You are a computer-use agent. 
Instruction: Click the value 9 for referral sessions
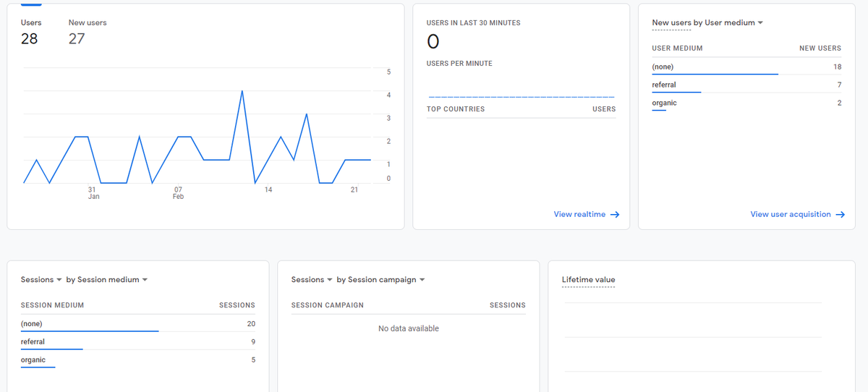click(x=253, y=341)
